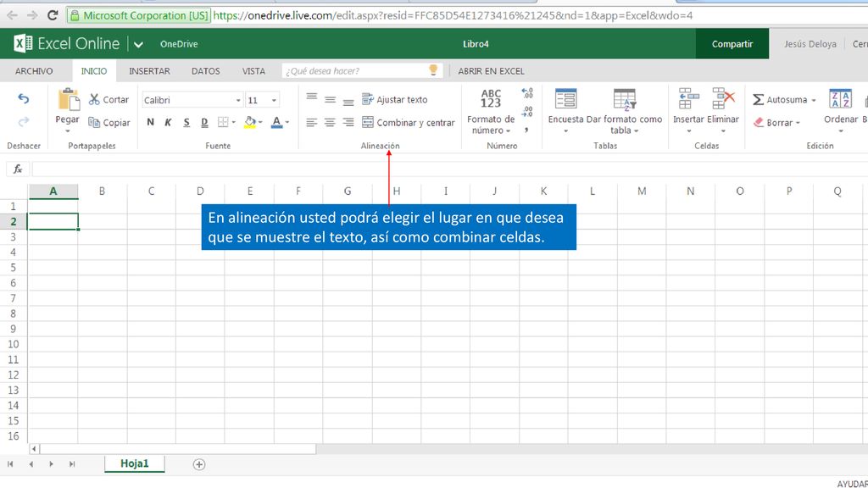The width and height of the screenshot is (868, 488).
Task: Go to last sheet navigation arrow
Action: (72, 464)
